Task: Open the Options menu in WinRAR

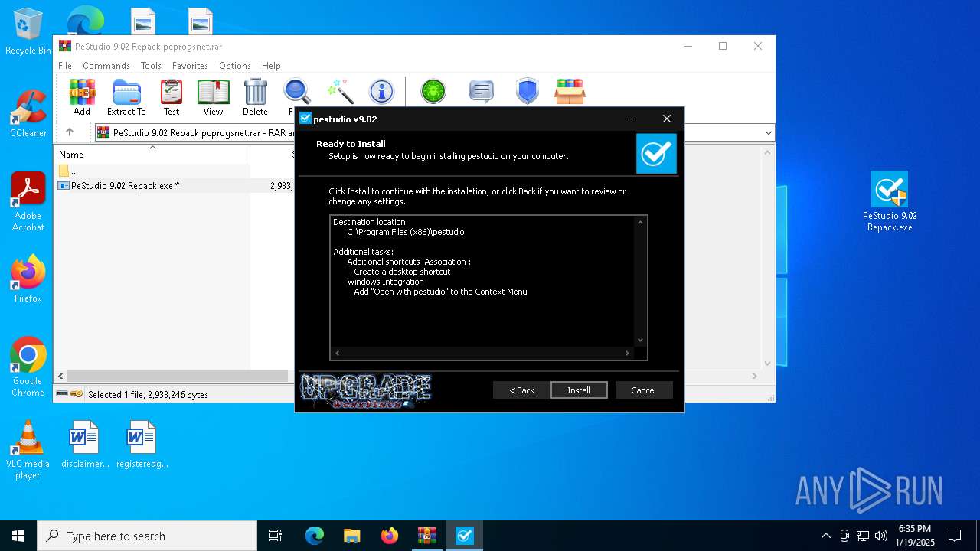Action: 235,66
